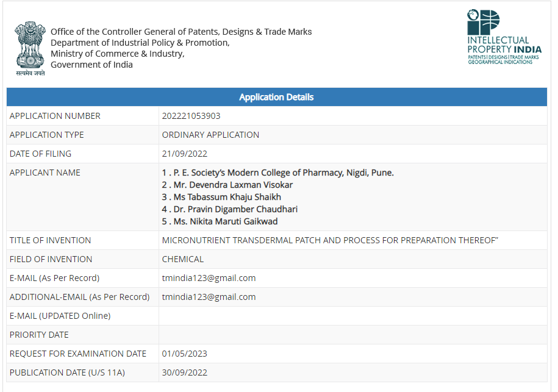Select the ADDITIONAL-EMAIL address value
Viewport: 558px width, 392px height.
click(x=209, y=297)
